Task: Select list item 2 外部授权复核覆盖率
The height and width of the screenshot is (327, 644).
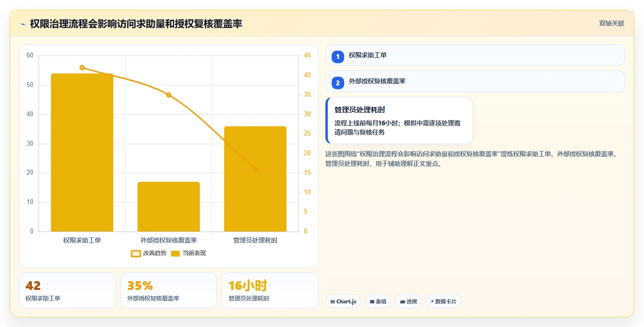Action: [475, 82]
